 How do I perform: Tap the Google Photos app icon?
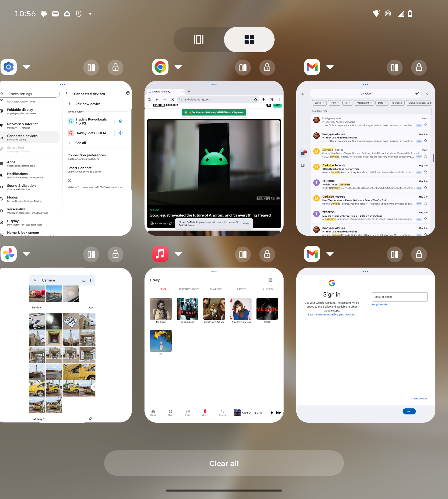pos(9,254)
